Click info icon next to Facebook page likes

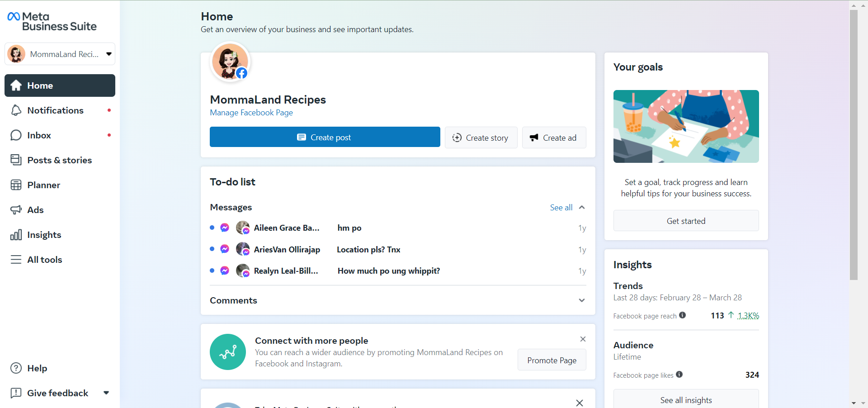tap(679, 375)
